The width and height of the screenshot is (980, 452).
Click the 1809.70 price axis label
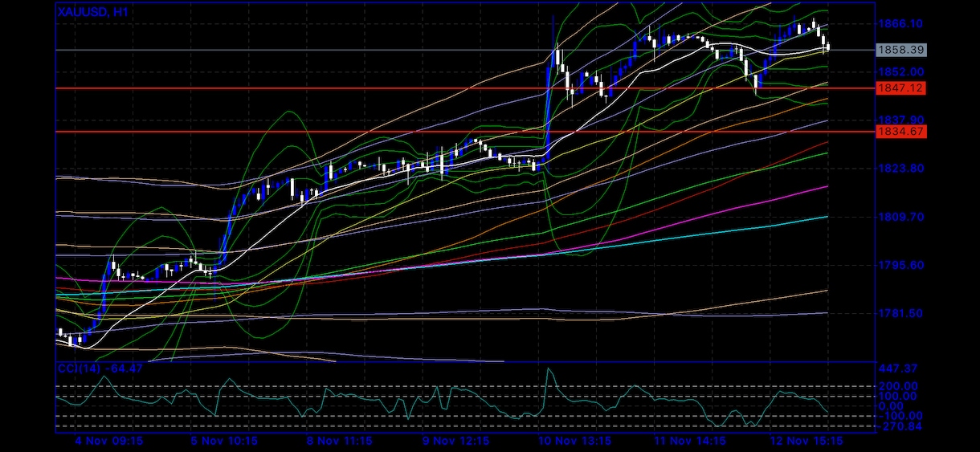tap(900, 217)
